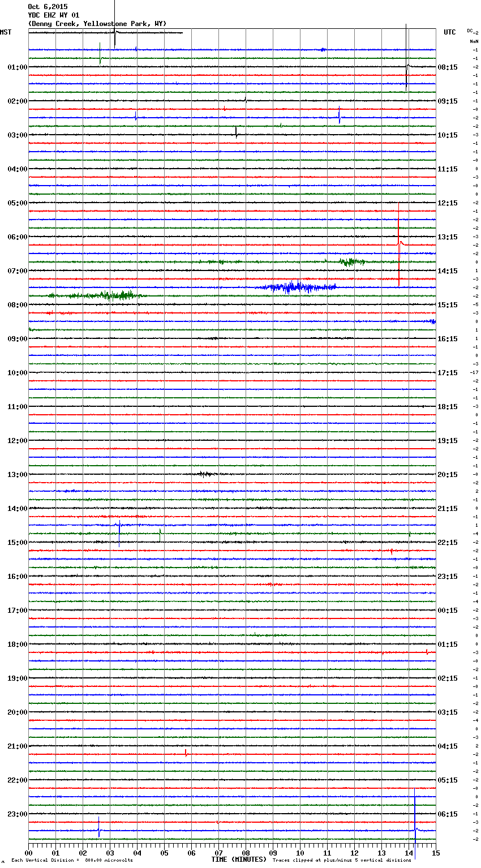The image size is (481, 868).
Task: Choose the 10:00 MST time label
Action: click(x=17, y=373)
